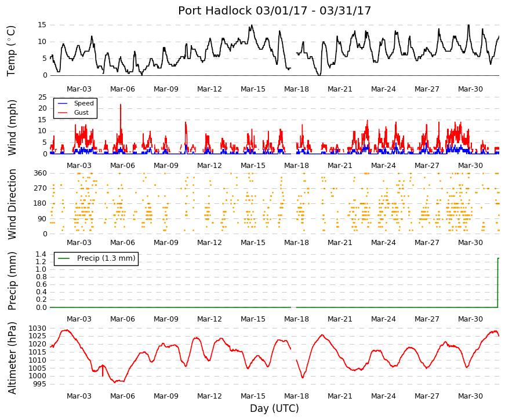Click Mar-18 tick under temperature chart
This screenshot has height=420, width=505.
(296, 89)
